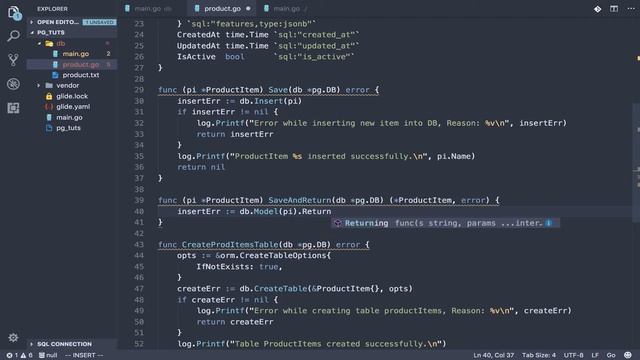This screenshot has height=360, width=640.
Task: Open product.txt in the explorer
Action: point(81,75)
